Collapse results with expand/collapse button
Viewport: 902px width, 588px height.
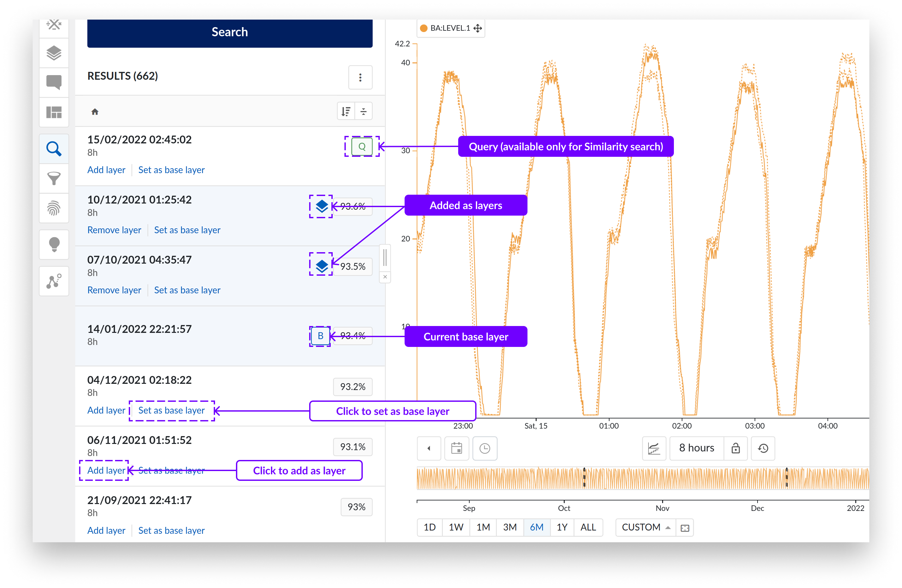pos(363,111)
